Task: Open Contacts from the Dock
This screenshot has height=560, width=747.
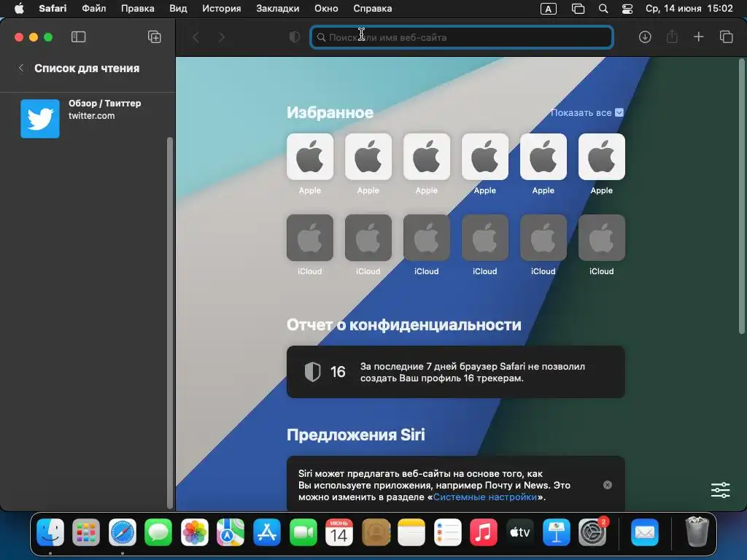Action: tap(376, 532)
